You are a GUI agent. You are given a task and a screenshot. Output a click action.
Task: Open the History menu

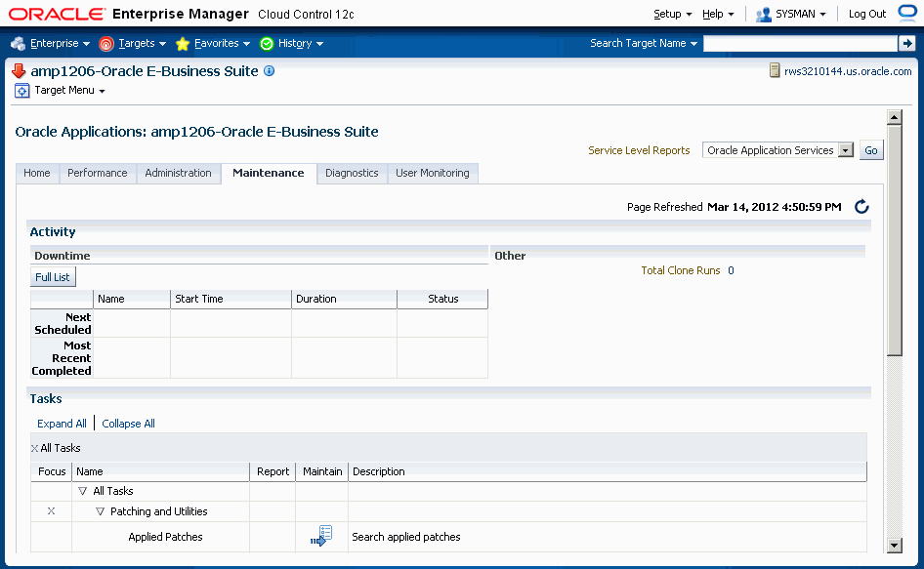click(301, 44)
